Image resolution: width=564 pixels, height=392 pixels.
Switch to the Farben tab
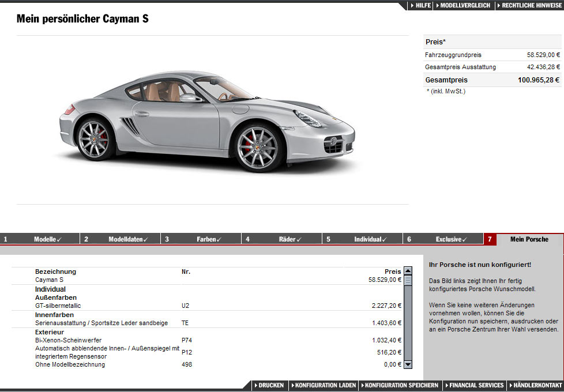(201, 239)
